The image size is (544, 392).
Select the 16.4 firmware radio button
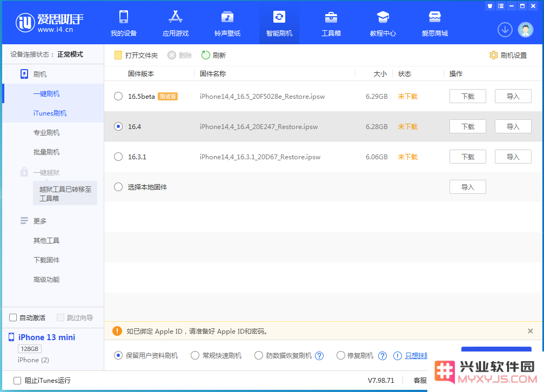[x=118, y=126]
